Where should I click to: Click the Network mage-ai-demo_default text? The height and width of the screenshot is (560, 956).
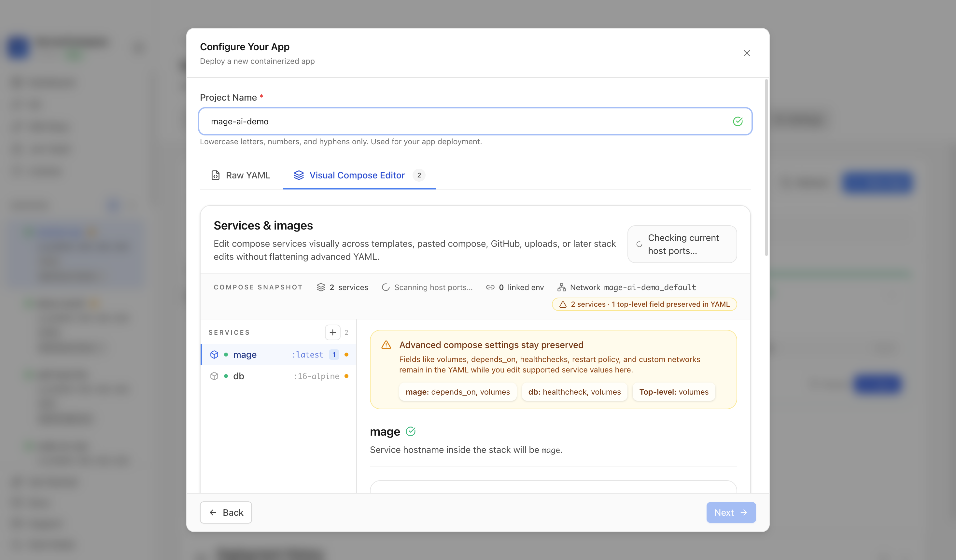[633, 287]
